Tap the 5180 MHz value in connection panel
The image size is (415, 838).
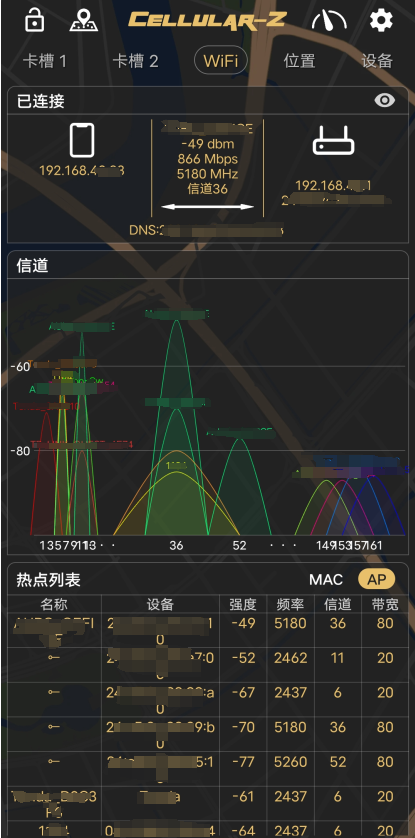coord(208,174)
